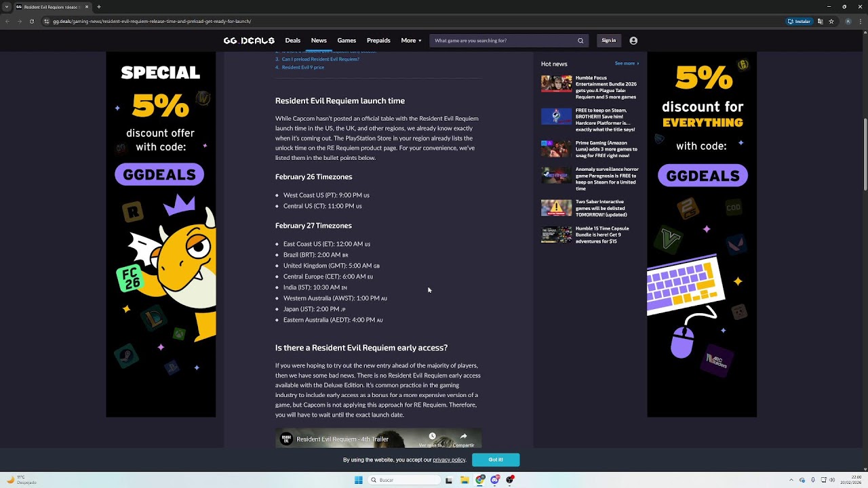
Task: Open the Windows Start menu
Action: point(359,480)
